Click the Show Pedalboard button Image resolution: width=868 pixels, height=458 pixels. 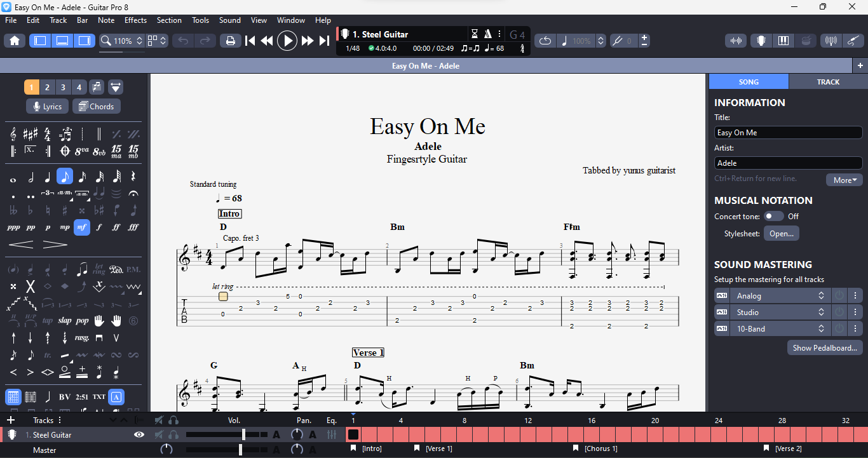tap(825, 348)
